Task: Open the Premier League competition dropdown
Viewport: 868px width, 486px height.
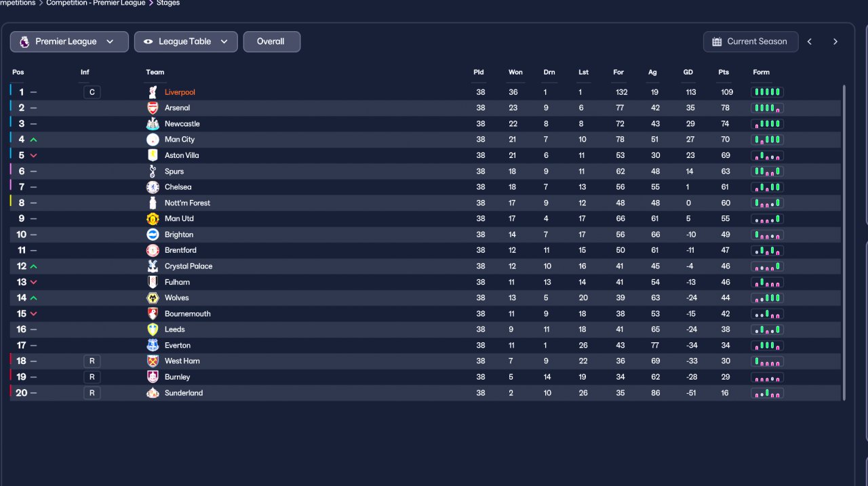Action: point(69,41)
